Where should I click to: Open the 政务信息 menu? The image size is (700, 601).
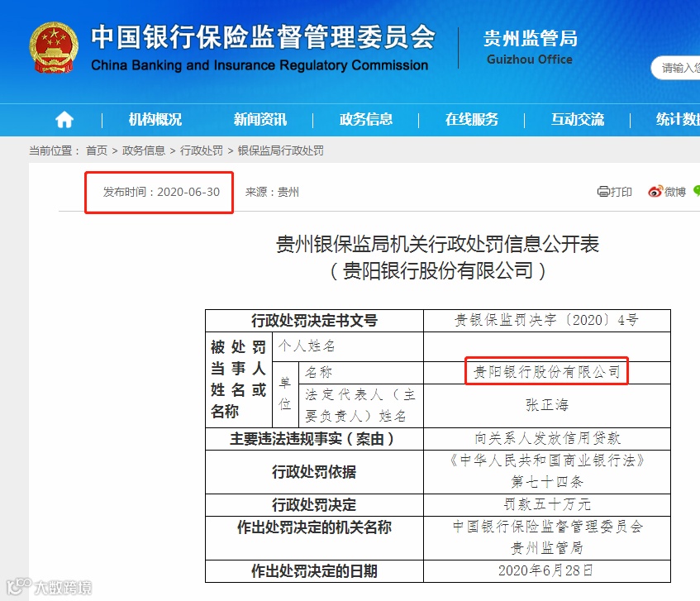click(366, 120)
